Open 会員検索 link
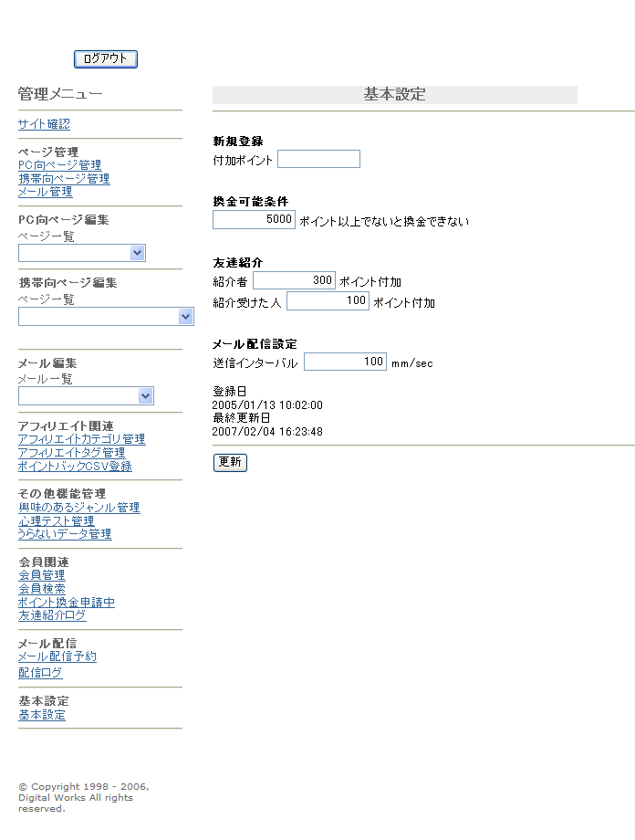The image size is (635, 840). 42,589
